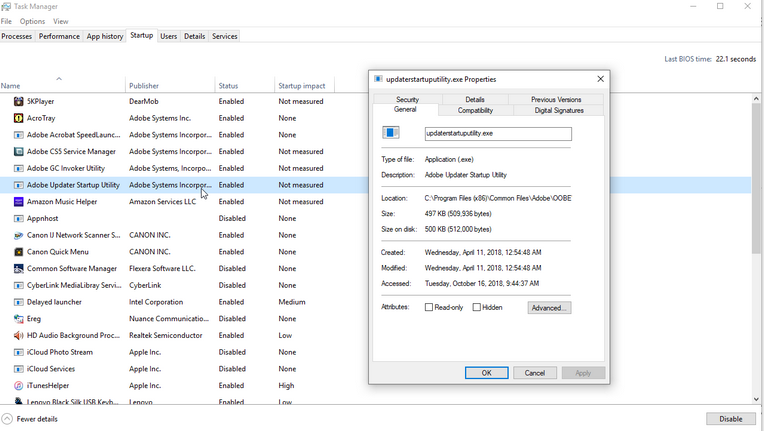Viewport: 764px width, 431px height.
Task: Switch to the App history tab
Action: click(105, 36)
